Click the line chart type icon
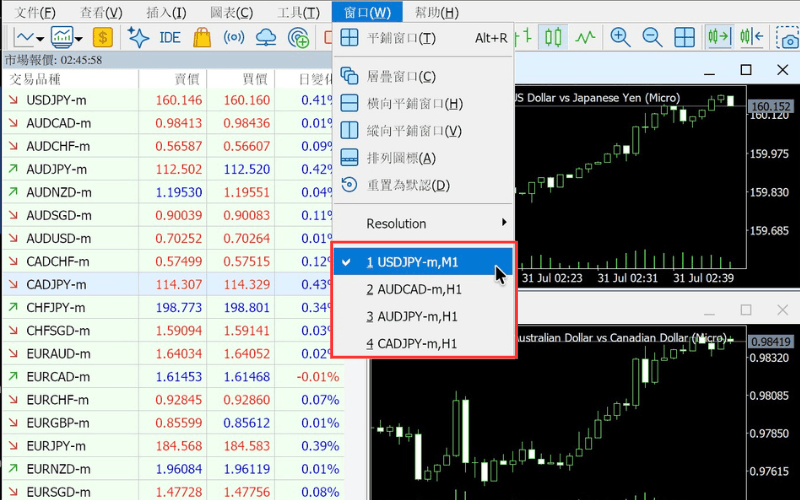The height and width of the screenshot is (500, 800). [24, 37]
